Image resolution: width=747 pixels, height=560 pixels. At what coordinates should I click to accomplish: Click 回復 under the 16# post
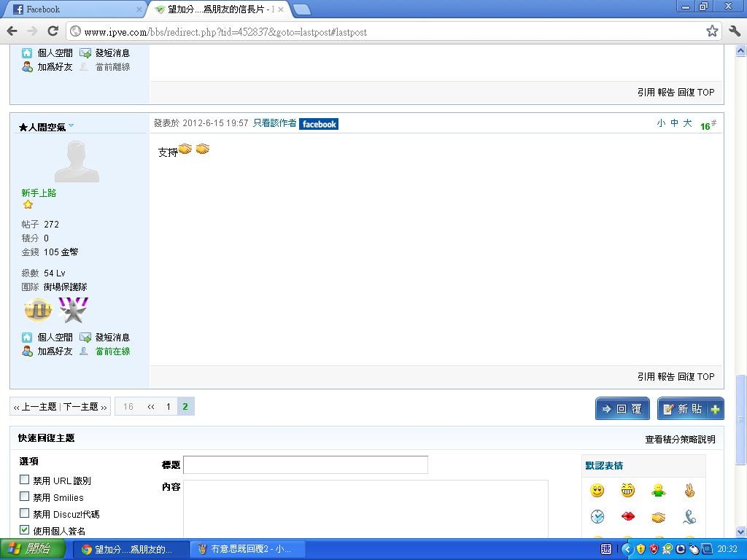point(686,377)
